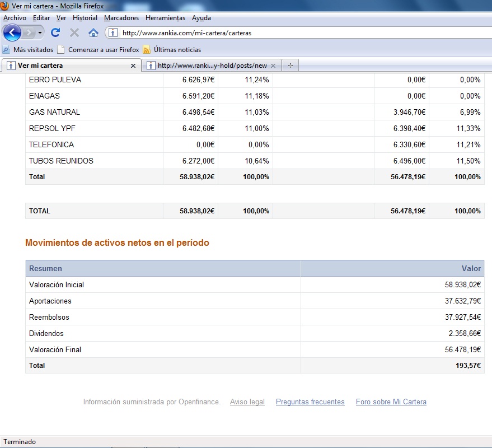
Task: Follow the Aviso legal link
Action: (x=247, y=402)
